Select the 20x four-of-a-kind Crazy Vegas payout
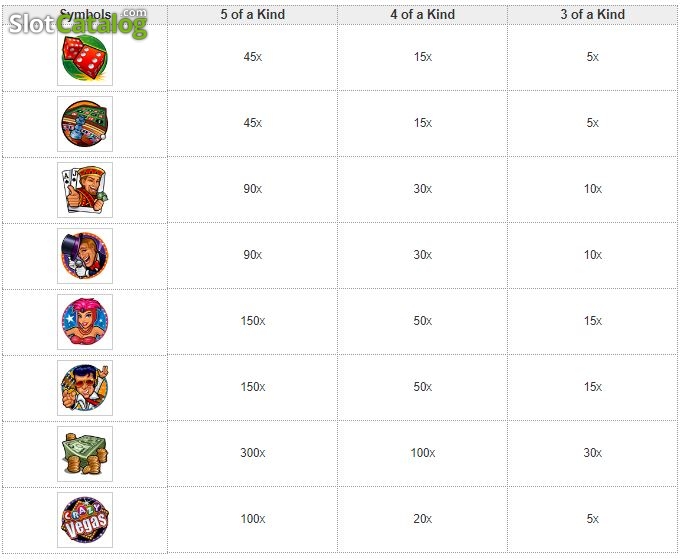This screenshot has width=681, height=559. 423,519
